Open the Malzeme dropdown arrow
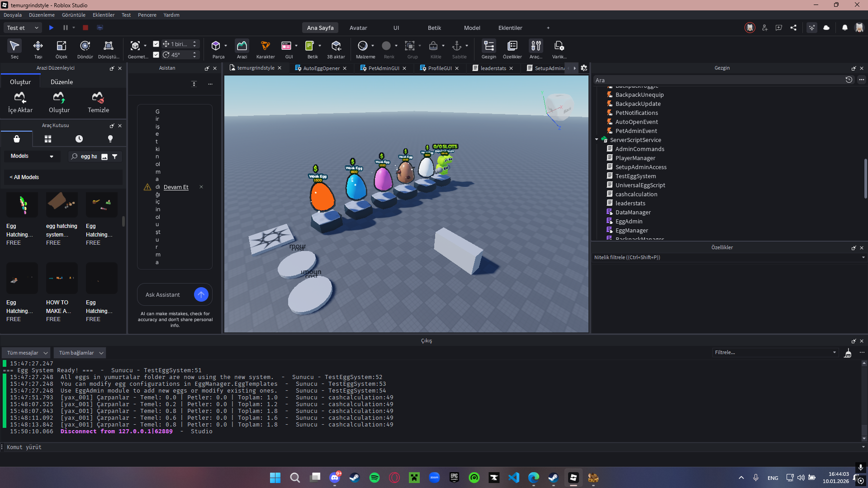Screen dimensions: 868x488 click(373, 46)
